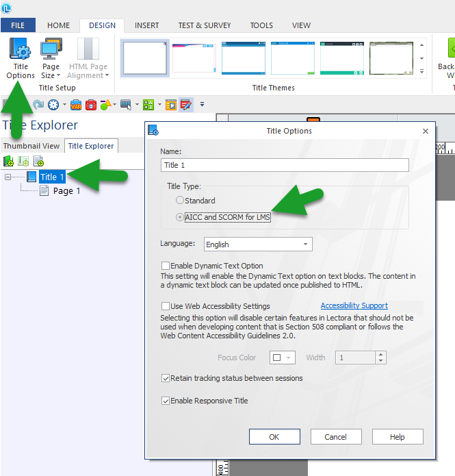
Task: Select the dark green bordered theme
Action: click(391, 58)
